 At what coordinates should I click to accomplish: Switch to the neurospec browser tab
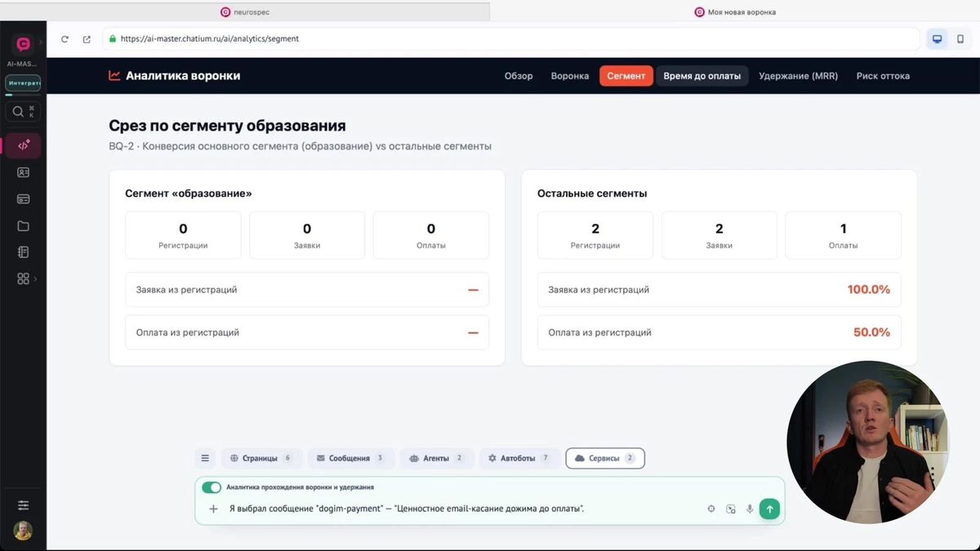point(245,11)
